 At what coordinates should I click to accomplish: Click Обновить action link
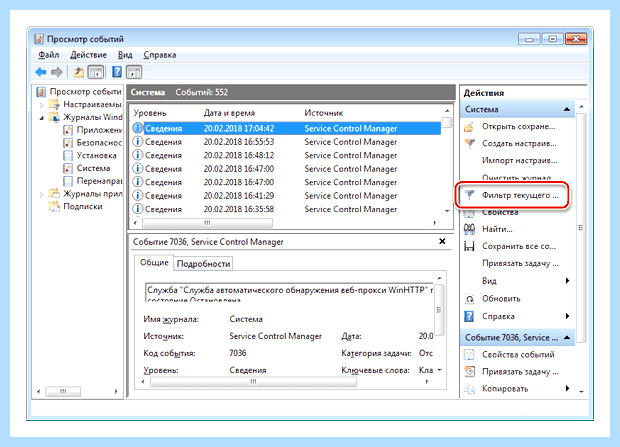[501, 299]
